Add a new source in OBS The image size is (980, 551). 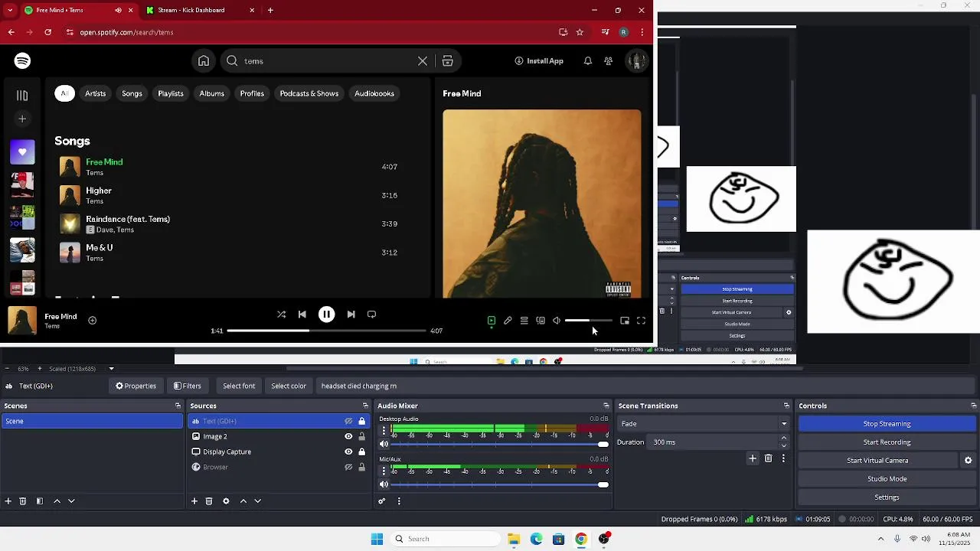click(194, 501)
